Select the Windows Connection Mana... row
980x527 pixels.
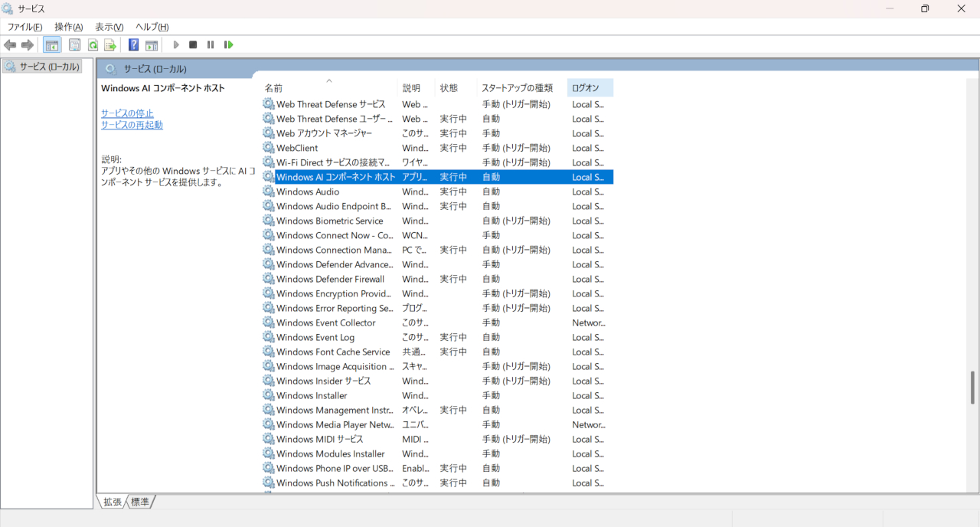437,250
